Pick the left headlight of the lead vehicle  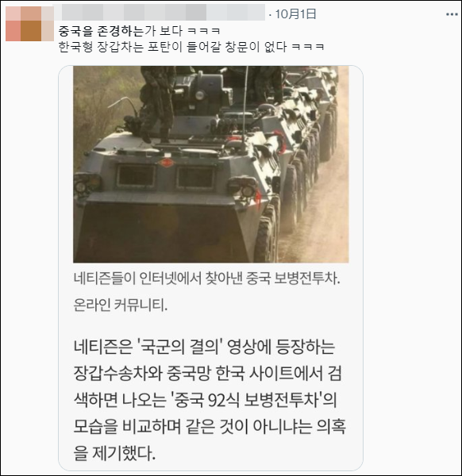tap(83, 184)
